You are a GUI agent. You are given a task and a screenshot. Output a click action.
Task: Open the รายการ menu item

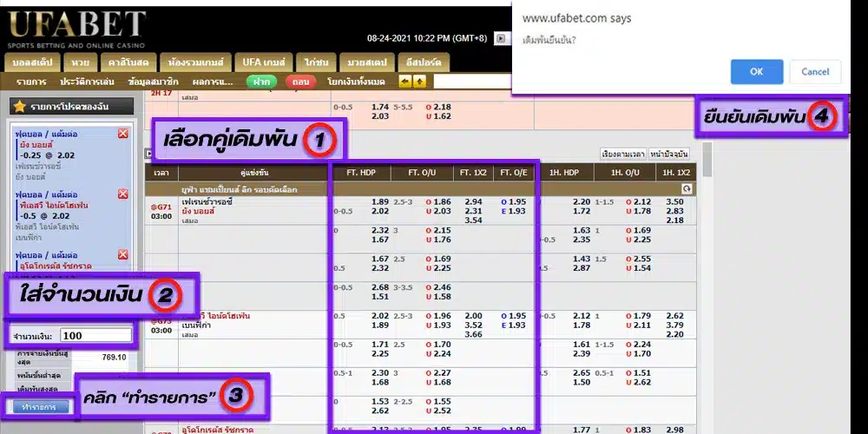(31, 82)
